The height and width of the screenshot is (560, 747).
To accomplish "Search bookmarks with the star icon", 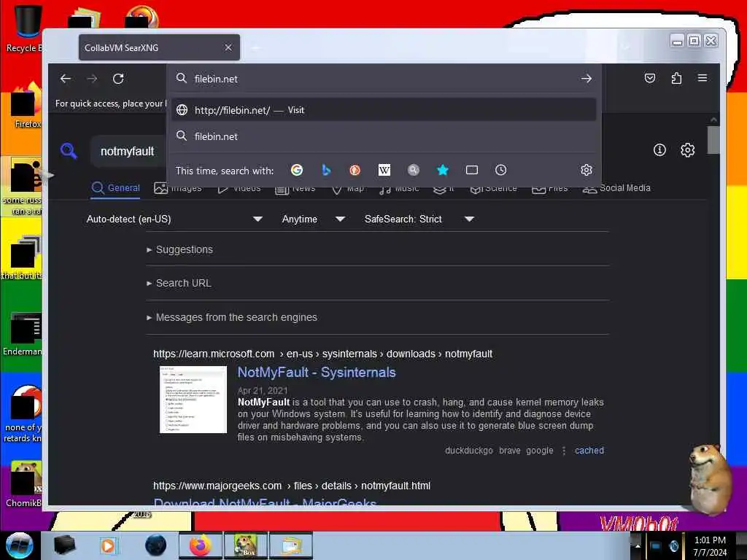I will (x=443, y=170).
